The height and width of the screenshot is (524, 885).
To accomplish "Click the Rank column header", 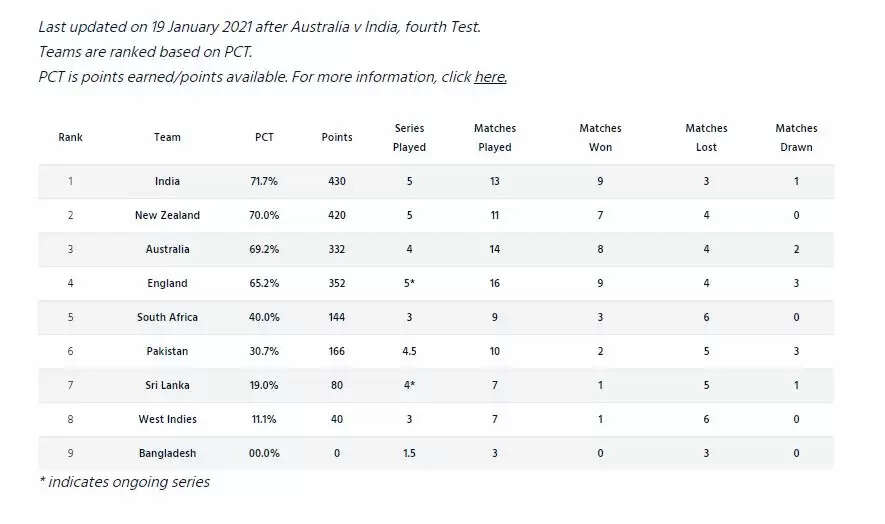I will pos(70,137).
